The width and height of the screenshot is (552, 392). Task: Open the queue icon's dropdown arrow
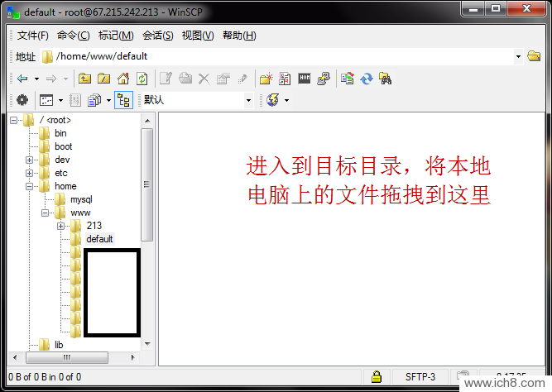pyautogui.click(x=108, y=101)
